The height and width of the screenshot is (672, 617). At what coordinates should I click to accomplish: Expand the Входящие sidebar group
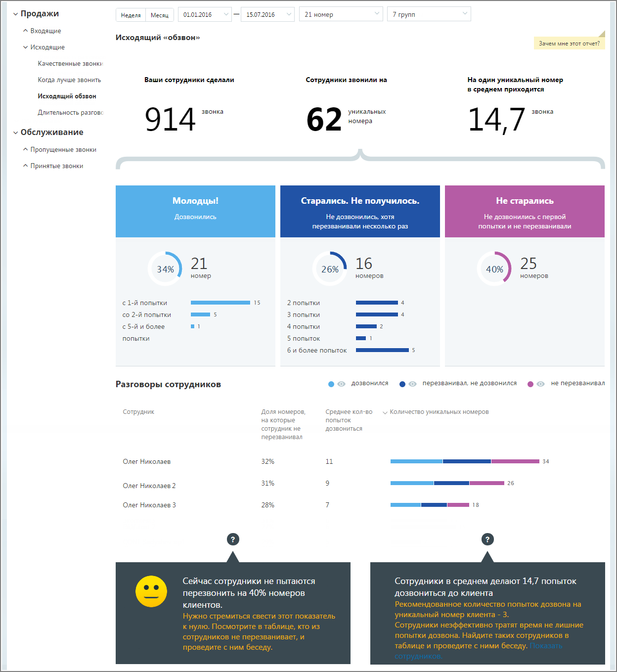[x=42, y=31]
